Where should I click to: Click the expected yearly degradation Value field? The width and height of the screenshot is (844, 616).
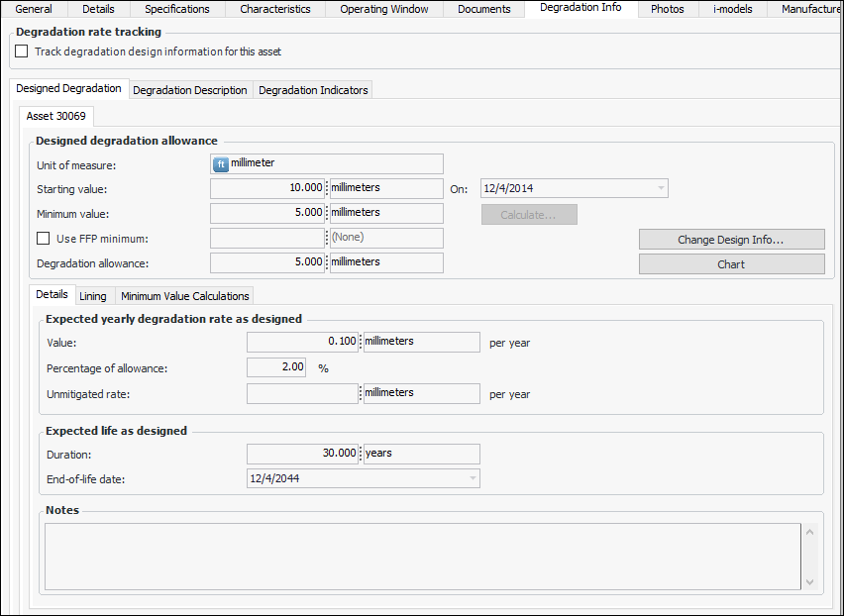click(302, 342)
